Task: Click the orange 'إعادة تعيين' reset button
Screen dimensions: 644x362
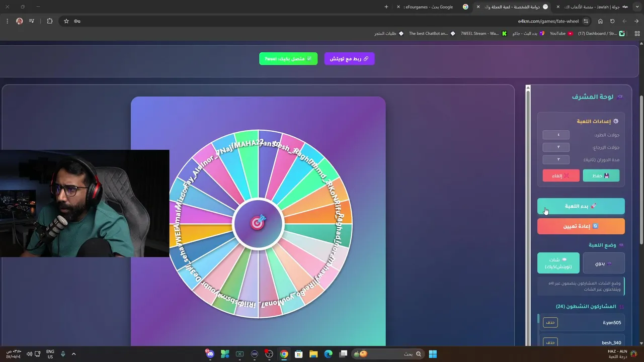Action: click(581, 226)
